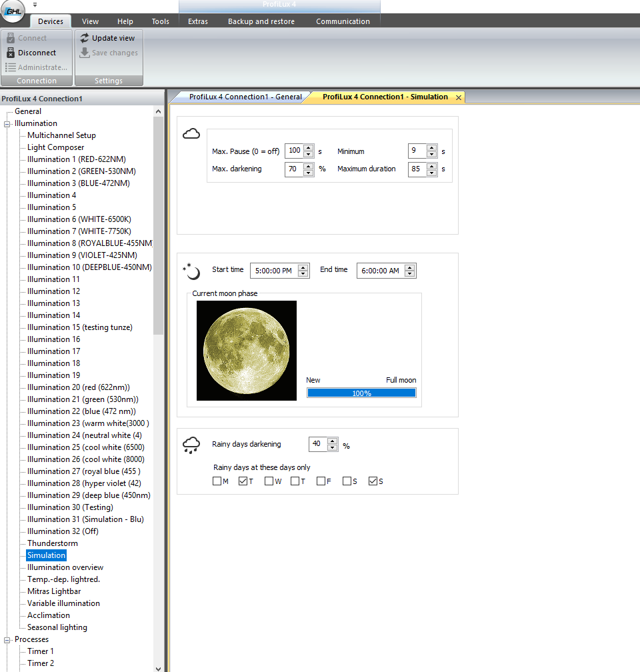The height and width of the screenshot is (672, 640).
Task: Select Illumination 15 (testing tunze)
Action: click(x=80, y=327)
